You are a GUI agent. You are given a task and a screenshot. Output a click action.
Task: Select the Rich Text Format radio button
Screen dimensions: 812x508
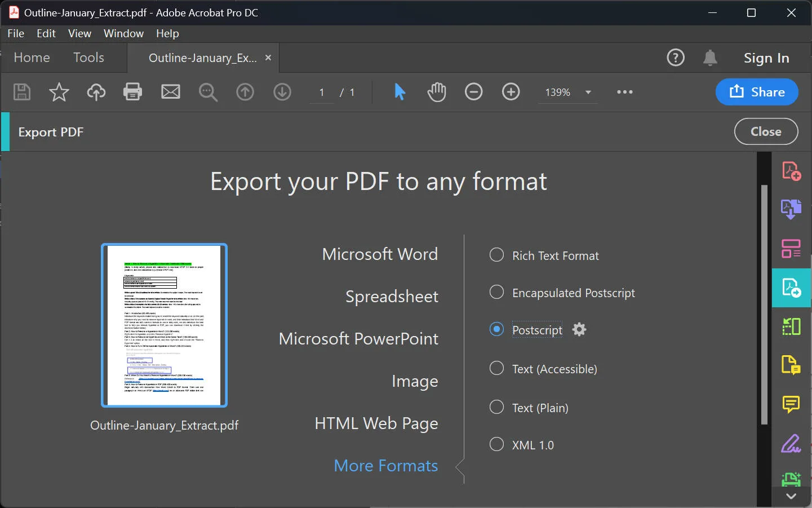[x=496, y=255]
